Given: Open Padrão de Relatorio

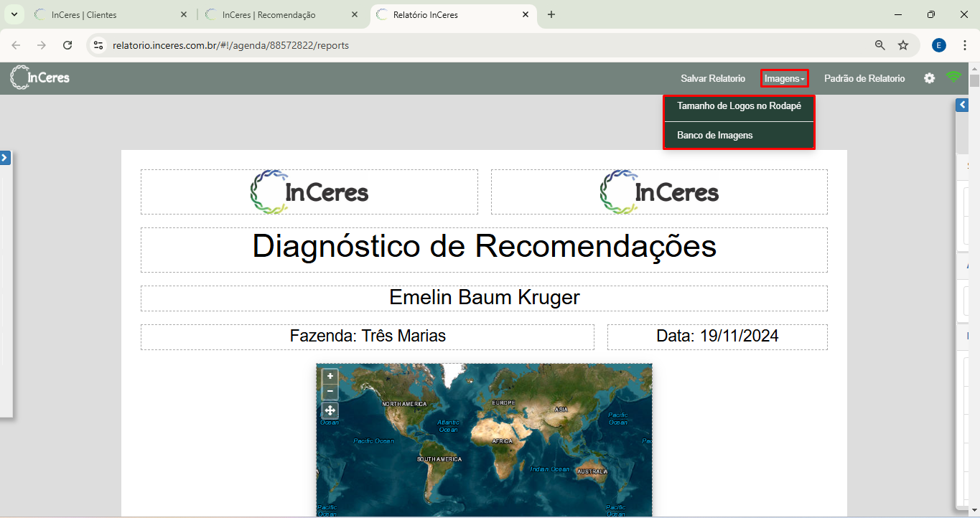Looking at the screenshot, I should pos(864,78).
